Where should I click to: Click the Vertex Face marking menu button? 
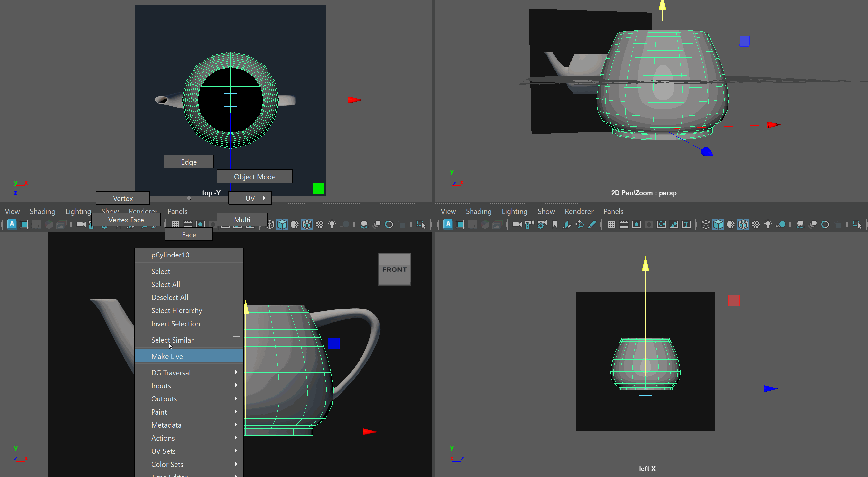tap(126, 220)
